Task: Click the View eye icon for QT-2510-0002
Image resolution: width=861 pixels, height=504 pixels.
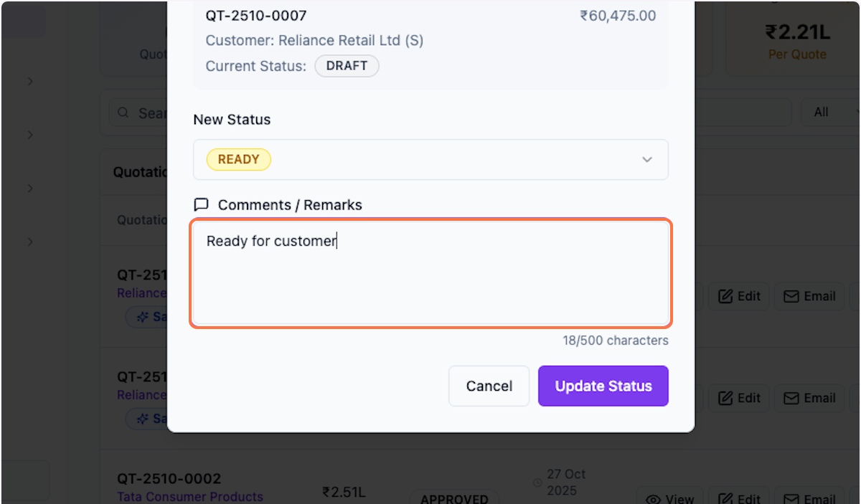Action: [x=653, y=499]
